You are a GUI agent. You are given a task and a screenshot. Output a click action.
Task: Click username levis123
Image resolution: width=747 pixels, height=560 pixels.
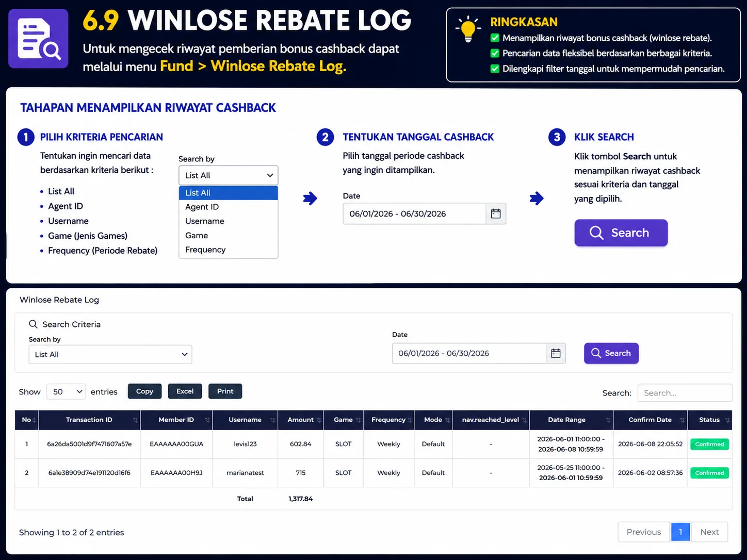tap(245, 444)
